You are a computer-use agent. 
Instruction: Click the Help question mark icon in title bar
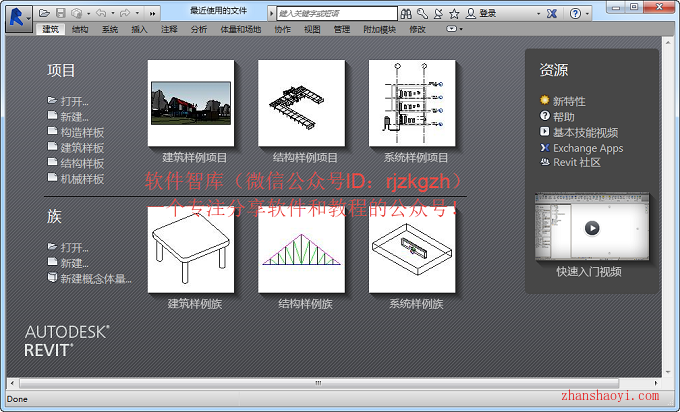(x=575, y=13)
